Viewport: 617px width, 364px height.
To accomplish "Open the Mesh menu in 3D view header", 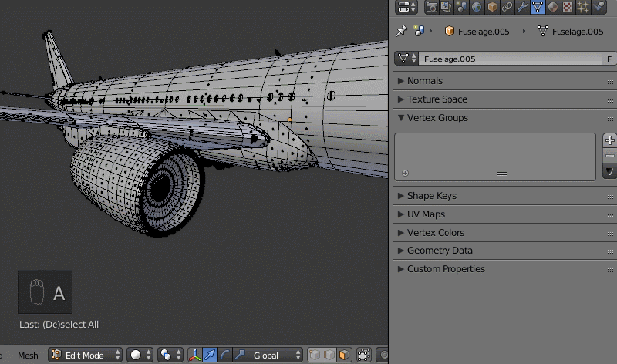I will tap(28, 356).
